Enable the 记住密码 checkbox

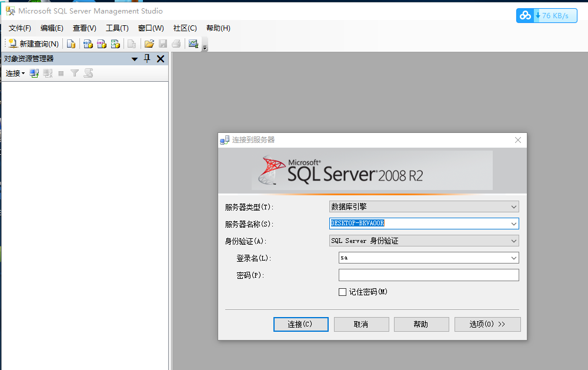(x=343, y=292)
